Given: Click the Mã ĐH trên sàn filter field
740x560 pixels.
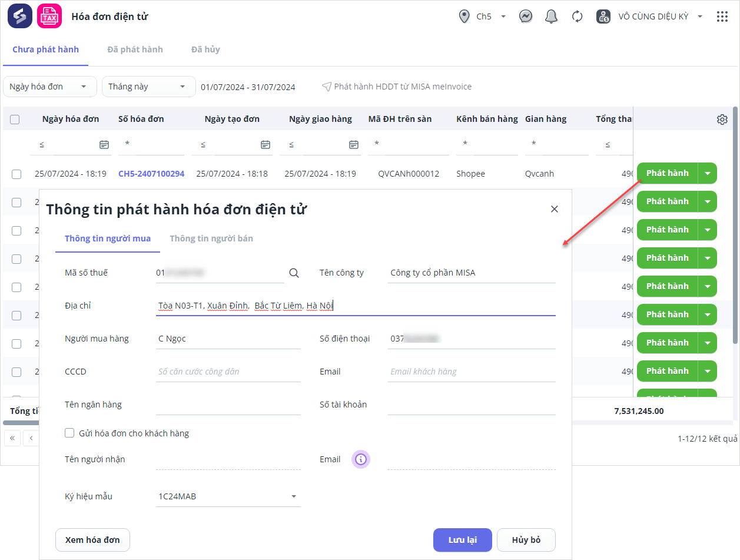Looking at the screenshot, I should [409, 144].
